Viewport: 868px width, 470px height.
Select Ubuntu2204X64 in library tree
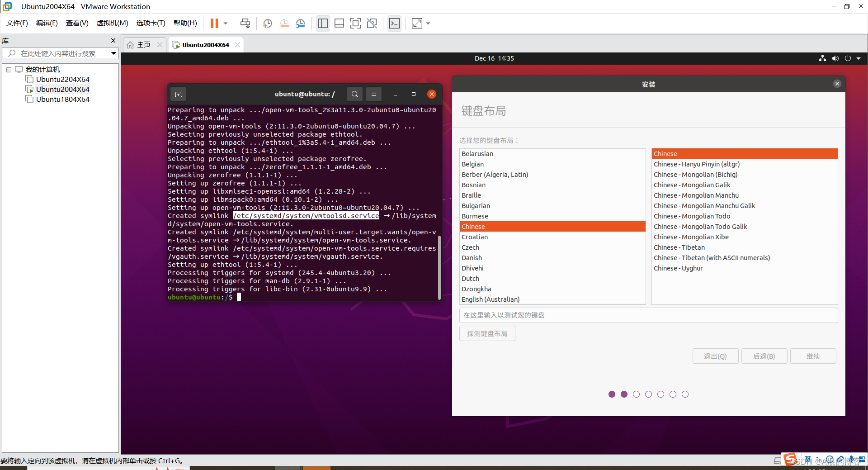click(x=63, y=79)
